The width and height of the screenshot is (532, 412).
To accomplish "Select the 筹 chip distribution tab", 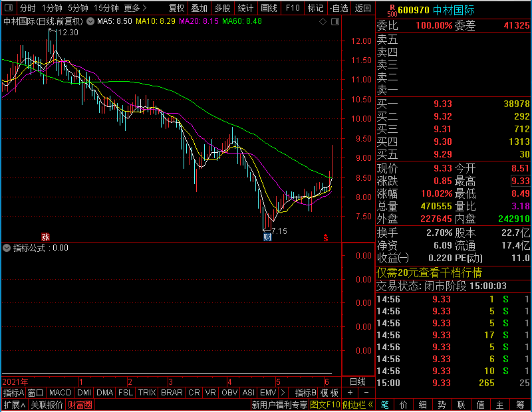I will click(x=521, y=405).
